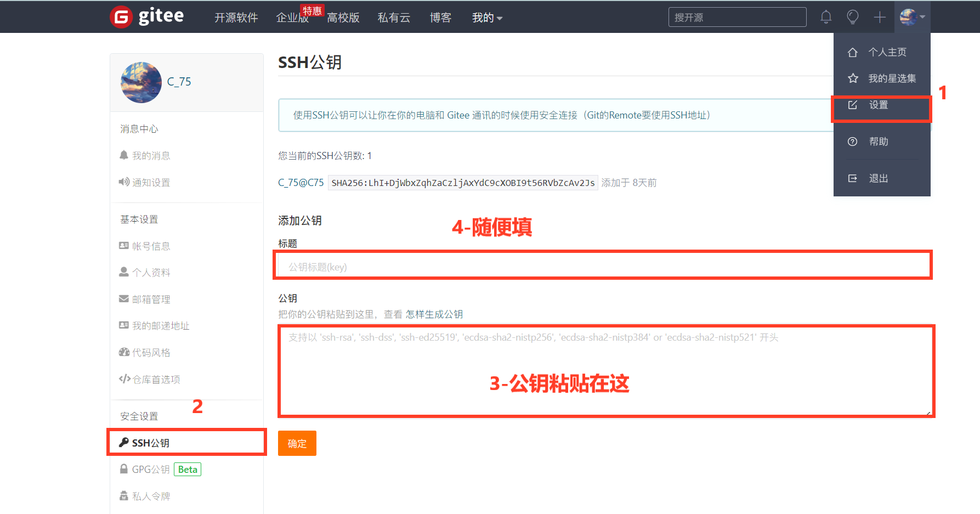Screen dimensions: 980x514
Task: Click the 怎样生成公钥 help link
Action: point(434,314)
